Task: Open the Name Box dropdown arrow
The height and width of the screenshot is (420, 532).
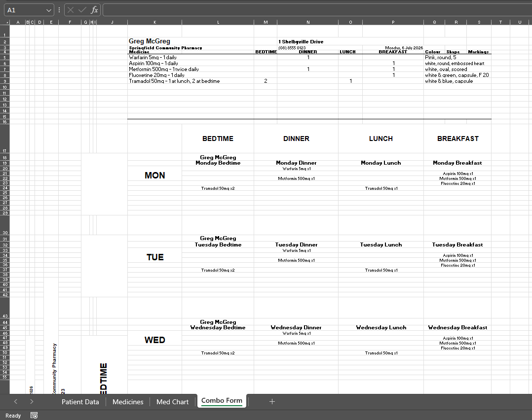Action: (x=48, y=10)
